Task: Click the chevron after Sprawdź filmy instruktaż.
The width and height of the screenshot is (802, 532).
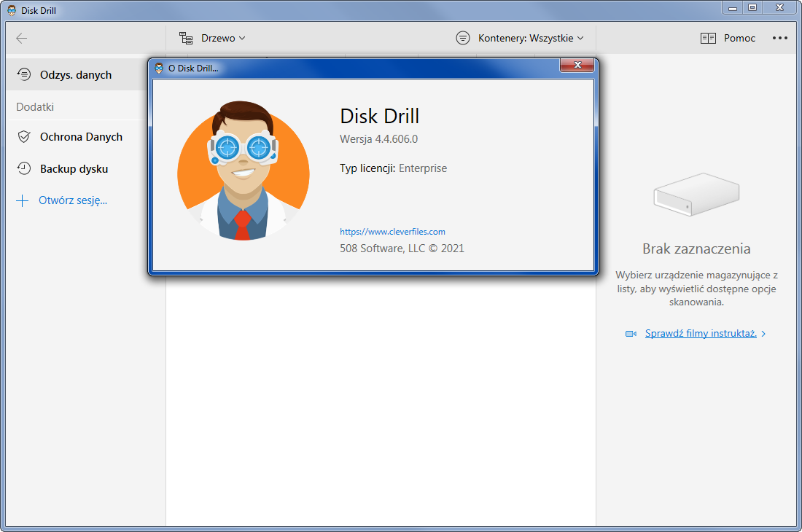Action: tap(763, 334)
